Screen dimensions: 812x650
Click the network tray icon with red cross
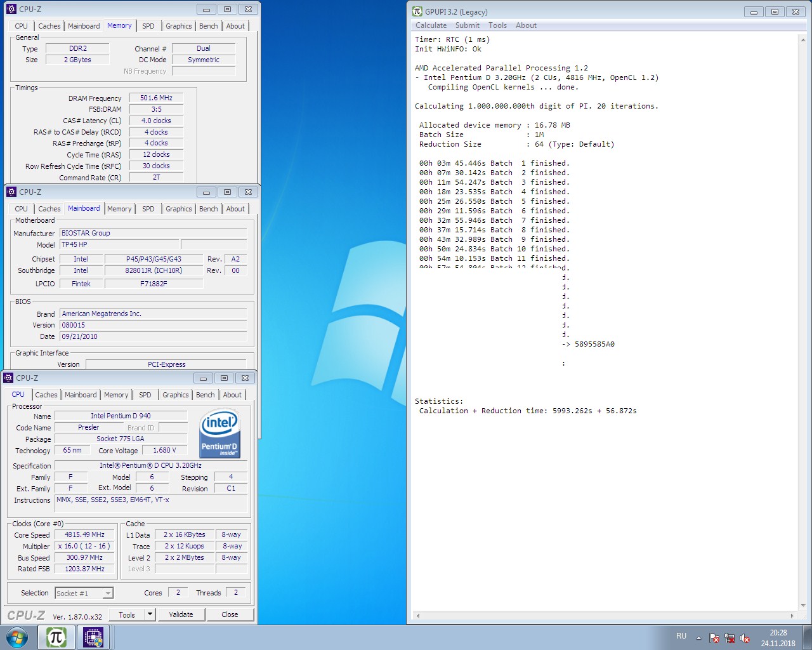730,638
